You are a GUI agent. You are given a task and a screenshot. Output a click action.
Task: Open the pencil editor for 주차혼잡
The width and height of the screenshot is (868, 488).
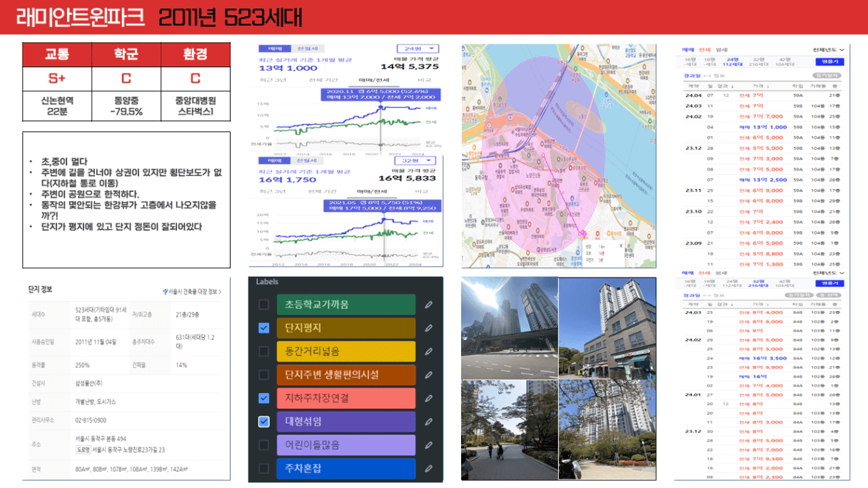[428, 469]
